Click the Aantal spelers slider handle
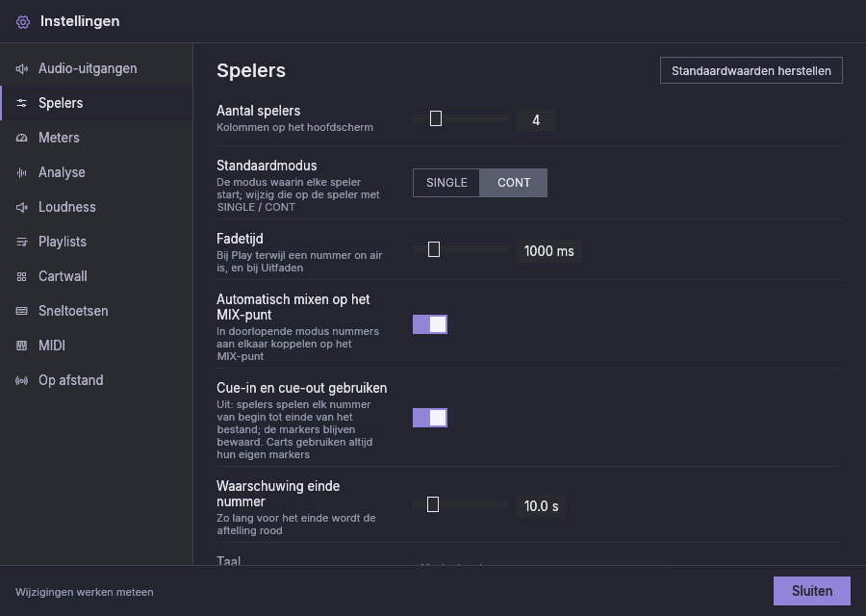 click(436, 118)
